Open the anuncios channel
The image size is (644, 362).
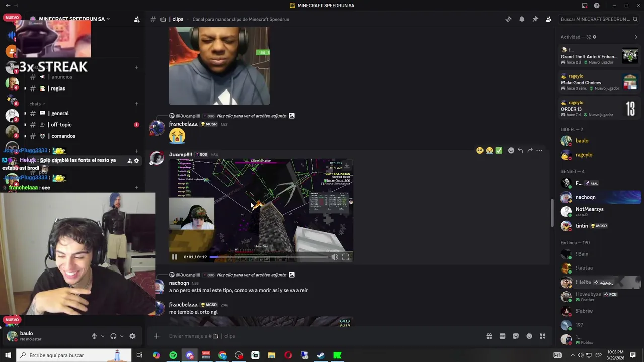pyautogui.click(x=61, y=77)
